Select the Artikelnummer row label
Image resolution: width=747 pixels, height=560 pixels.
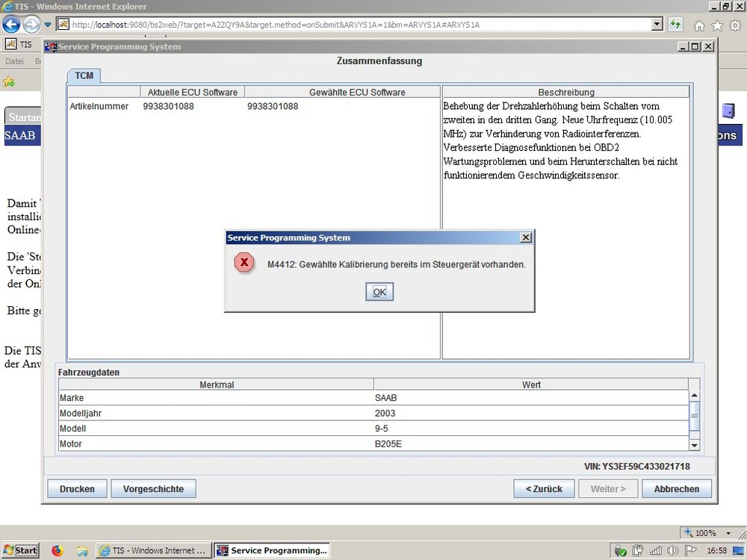pyautogui.click(x=99, y=106)
